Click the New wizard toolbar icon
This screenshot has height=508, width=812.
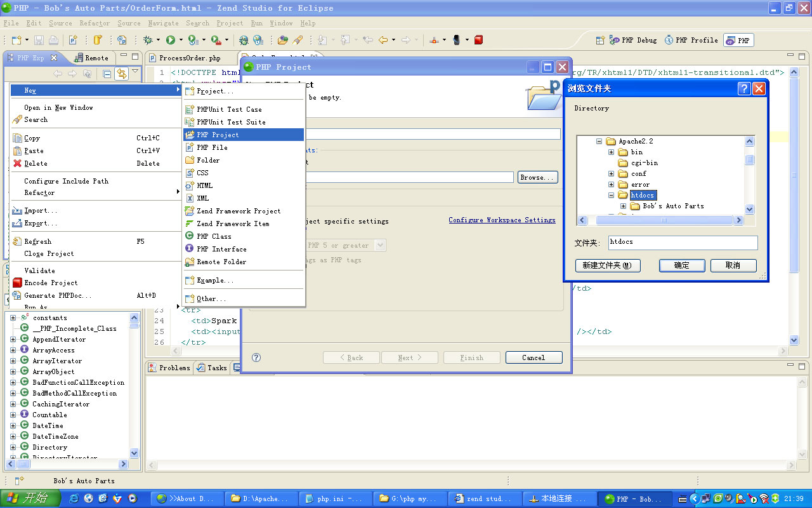coord(16,40)
